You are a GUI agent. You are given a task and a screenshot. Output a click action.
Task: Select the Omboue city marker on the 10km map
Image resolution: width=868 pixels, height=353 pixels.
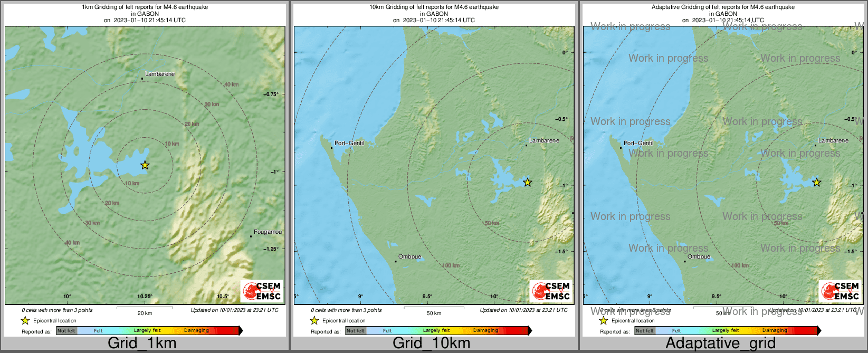point(396,261)
